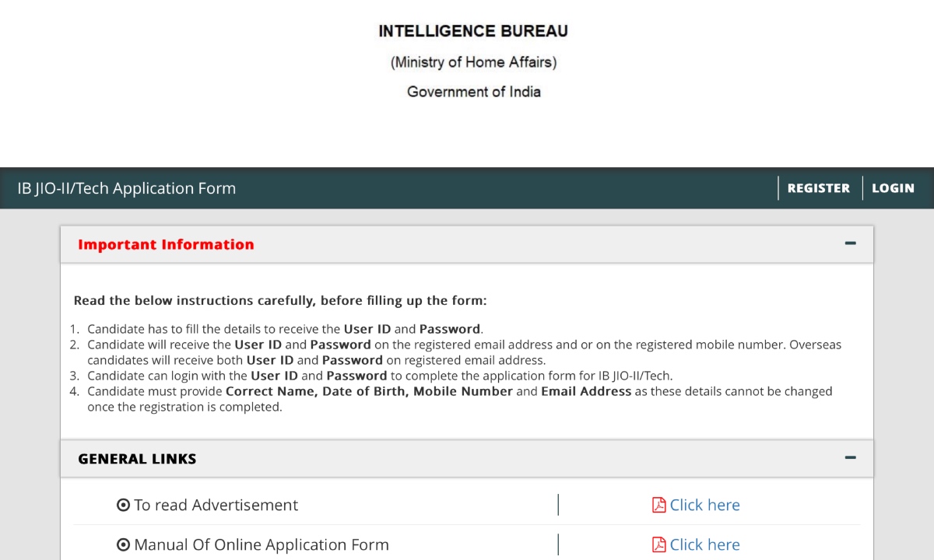This screenshot has width=934, height=560.
Task: Click the minus icon on Important Information
Action: pos(850,243)
